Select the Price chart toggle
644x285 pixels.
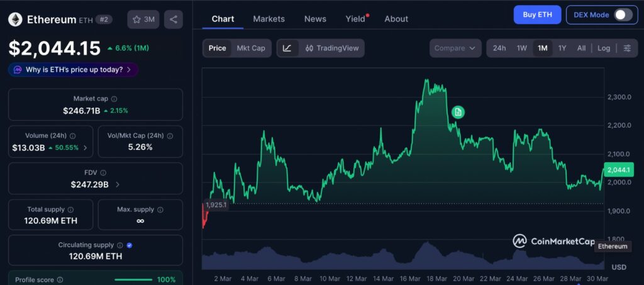[217, 48]
